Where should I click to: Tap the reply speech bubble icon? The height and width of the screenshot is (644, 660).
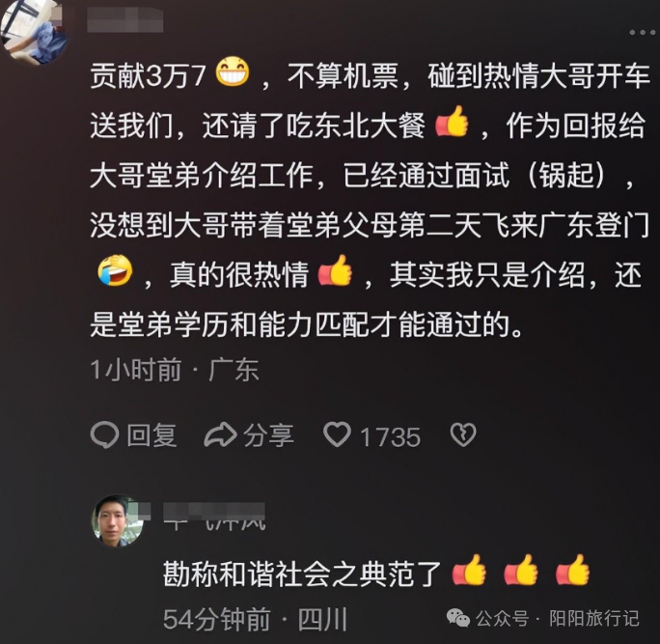pos(104,434)
